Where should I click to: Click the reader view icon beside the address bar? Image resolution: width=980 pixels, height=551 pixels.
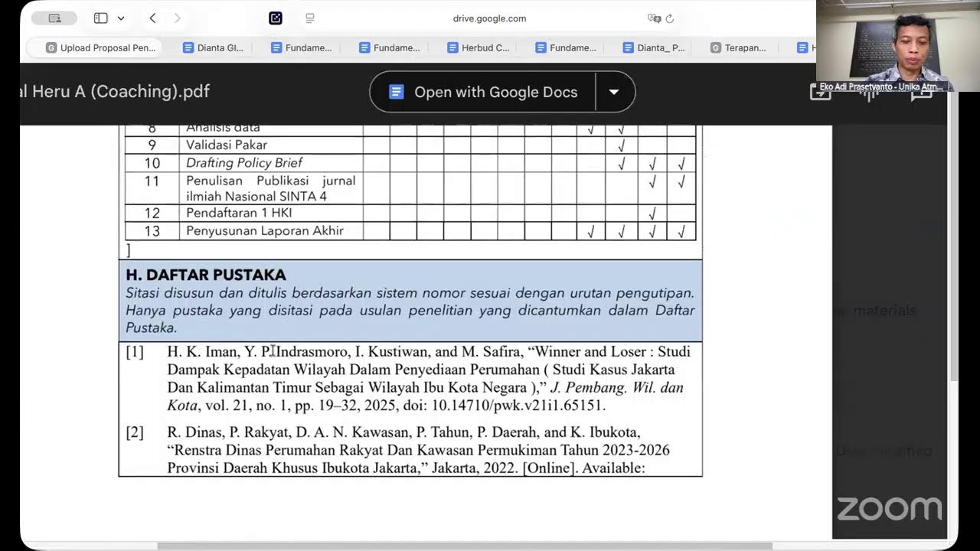310,18
